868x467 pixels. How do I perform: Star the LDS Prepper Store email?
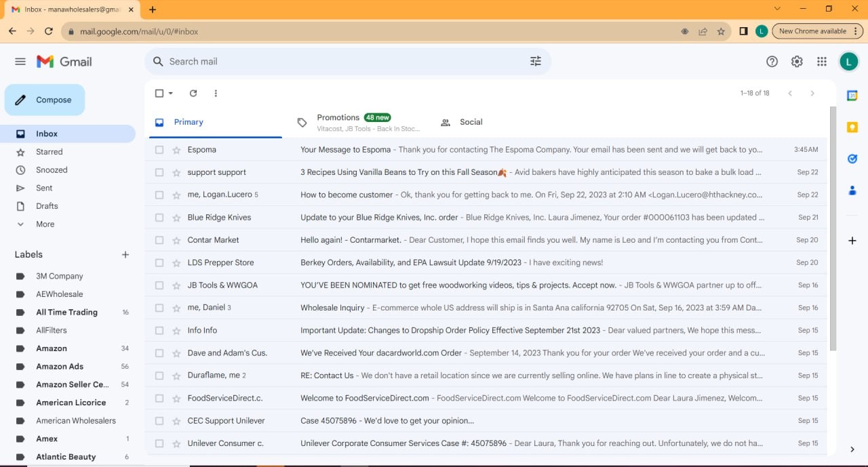[x=176, y=263]
